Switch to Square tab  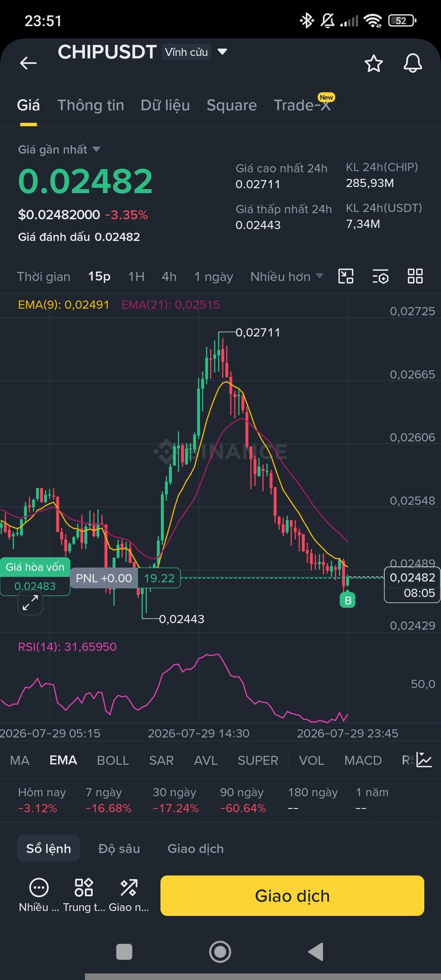[x=232, y=105]
